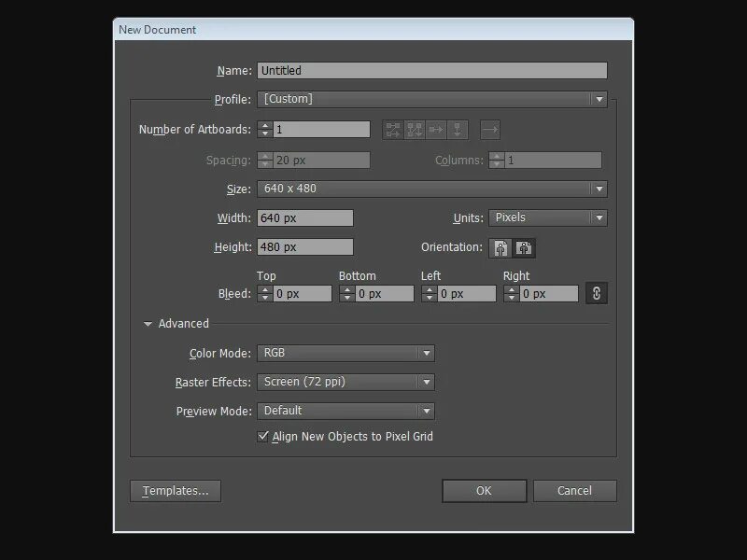Image resolution: width=747 pixels, height=560 pixels.
Task: Select Grid by Column artboard layout icon
Action: (x=415, y=130)
